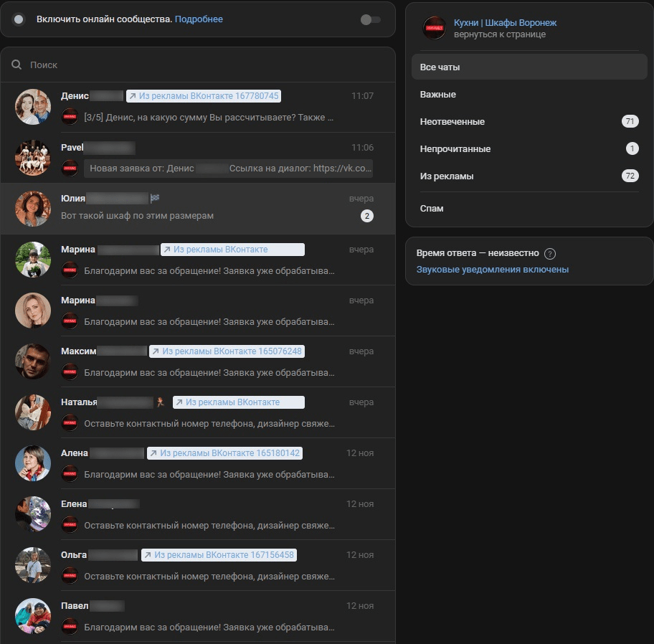
Task: Open ad tag in Наталья chat
Action: pos(239,402)
